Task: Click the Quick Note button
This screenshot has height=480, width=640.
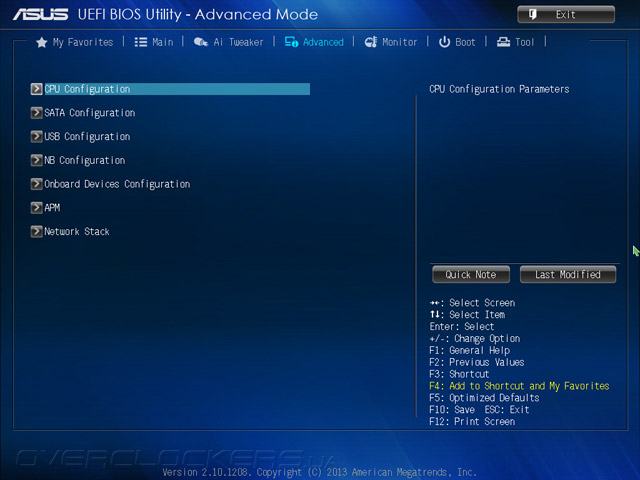Action: coord(471,274)
